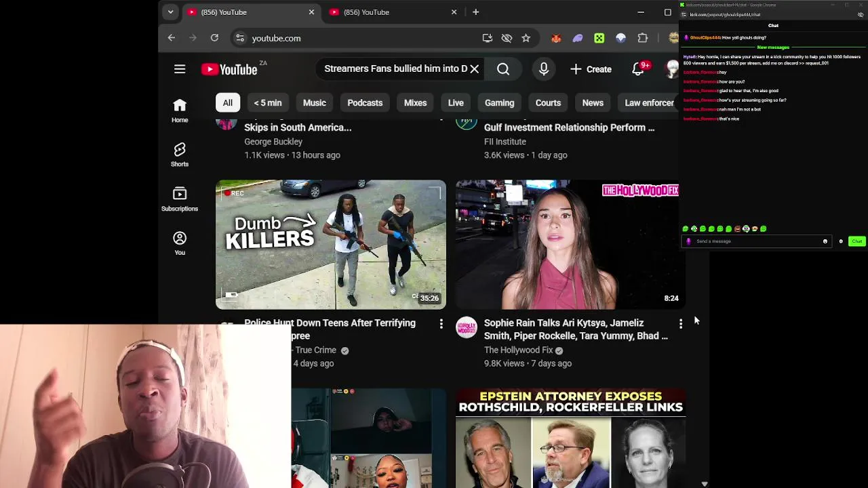Open the Extensions puzzle menu
The height and width of the screenshot is (488, 868).
[x=643, y=39]
